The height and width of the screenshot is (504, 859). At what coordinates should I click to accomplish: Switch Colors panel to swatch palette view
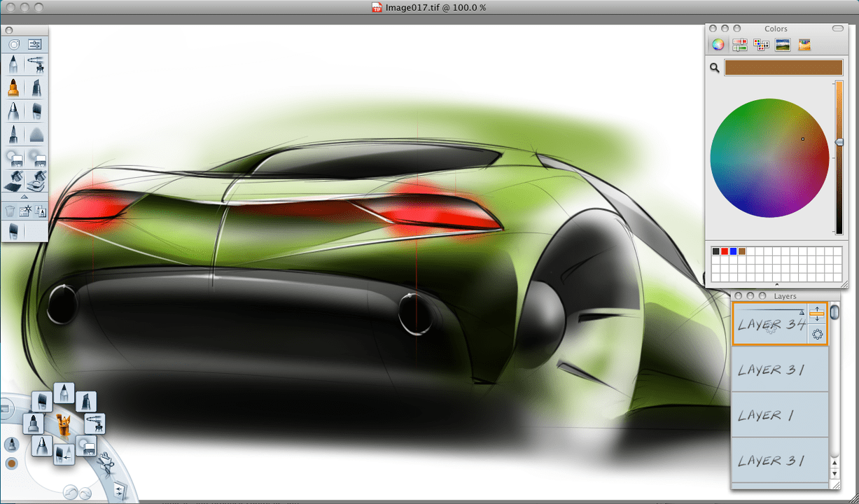[x=761, y=44]
